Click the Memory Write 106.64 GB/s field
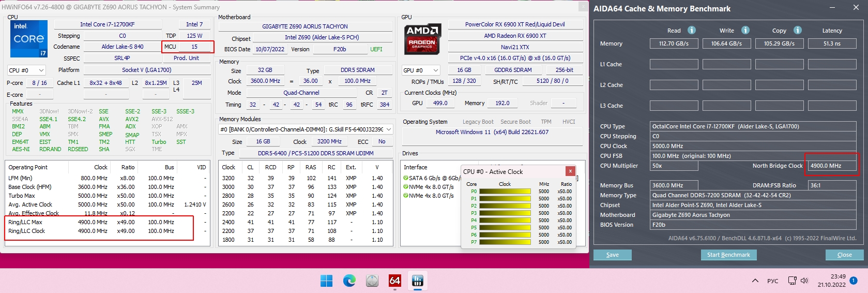The width and height of the screenshot is (868, 293). [x=726, y=43]
